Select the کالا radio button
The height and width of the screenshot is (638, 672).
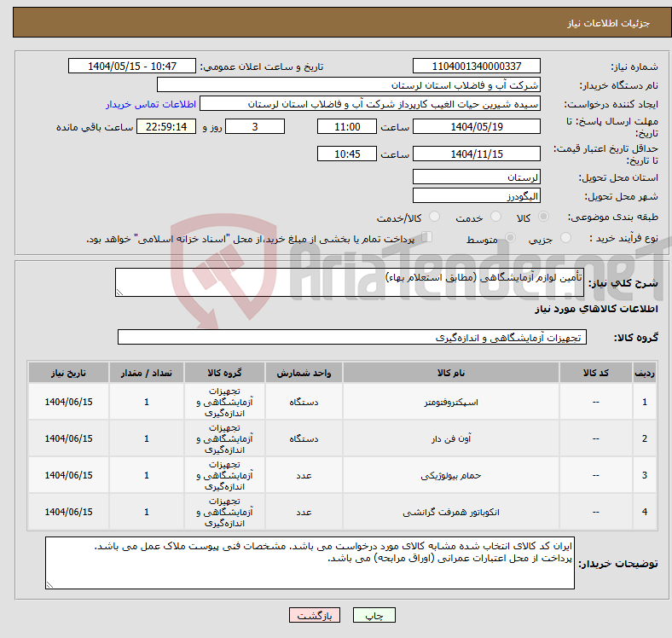tap(543, 217)
